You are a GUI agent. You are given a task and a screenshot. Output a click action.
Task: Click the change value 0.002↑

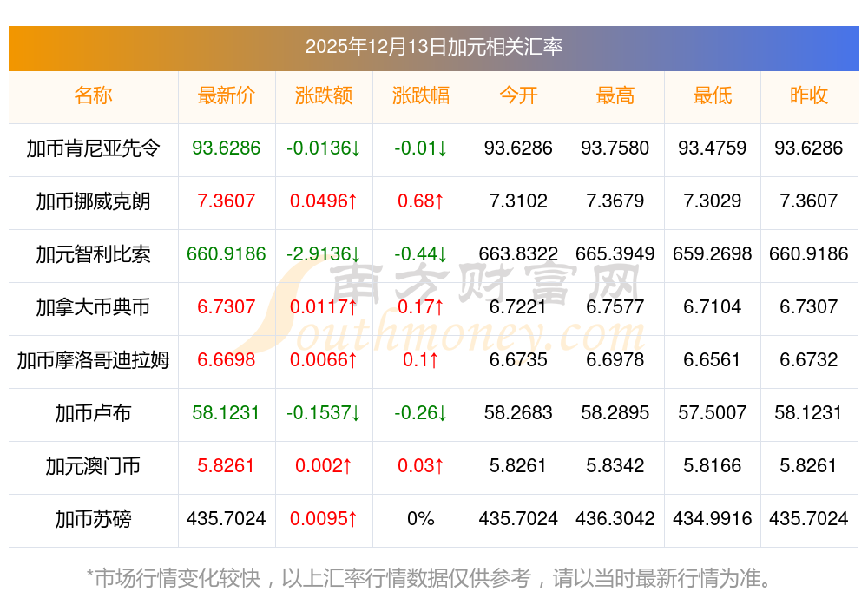pos(323,466)
